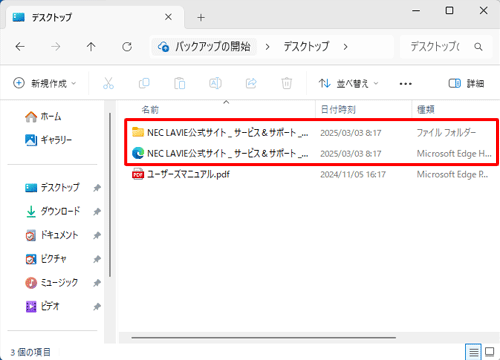
Task: Click the navigation pane vertical scrollbar
Action: pyautogui.click(x=110, y=195)
